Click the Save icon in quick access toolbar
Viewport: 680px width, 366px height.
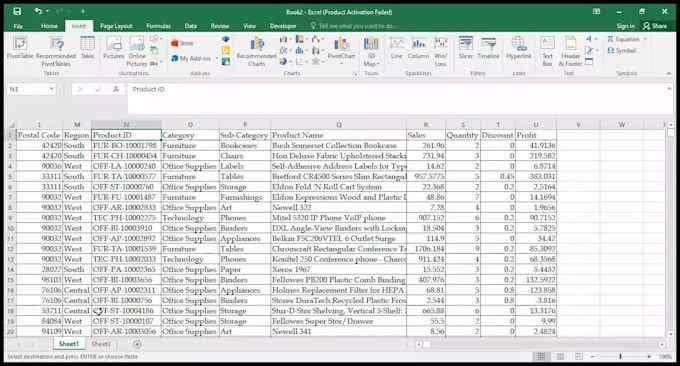pyautogui.click(x=17, y=12)
